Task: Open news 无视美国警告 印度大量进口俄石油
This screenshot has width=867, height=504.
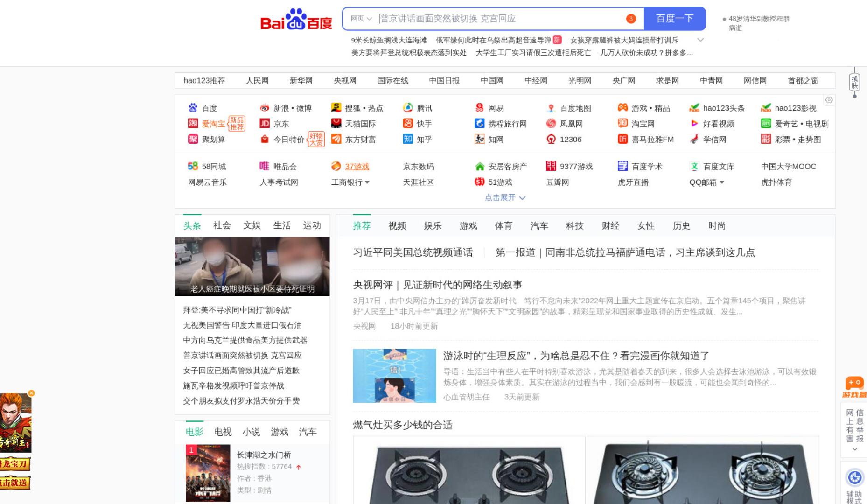Action: coord(242,325)
